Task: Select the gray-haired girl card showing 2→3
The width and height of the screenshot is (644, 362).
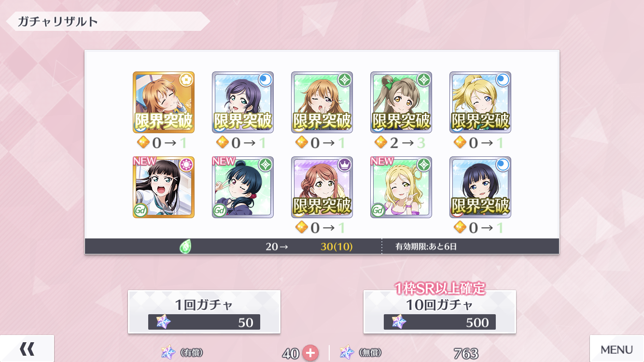Action: pyautogui.click(x=401, y=102)
